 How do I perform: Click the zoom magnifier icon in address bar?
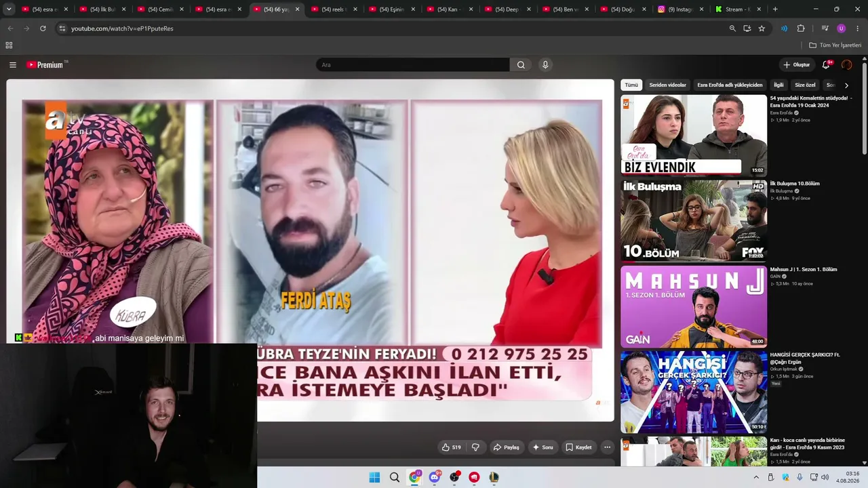[732, 28]
